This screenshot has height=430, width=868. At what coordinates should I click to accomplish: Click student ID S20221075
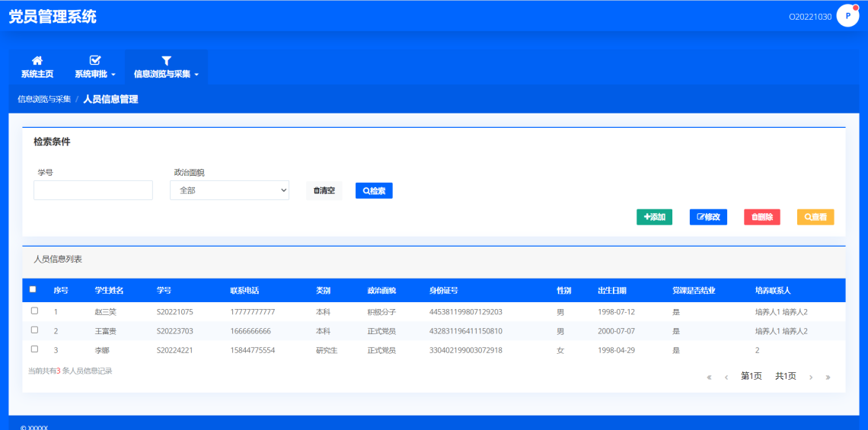click(x=175, y=312)
